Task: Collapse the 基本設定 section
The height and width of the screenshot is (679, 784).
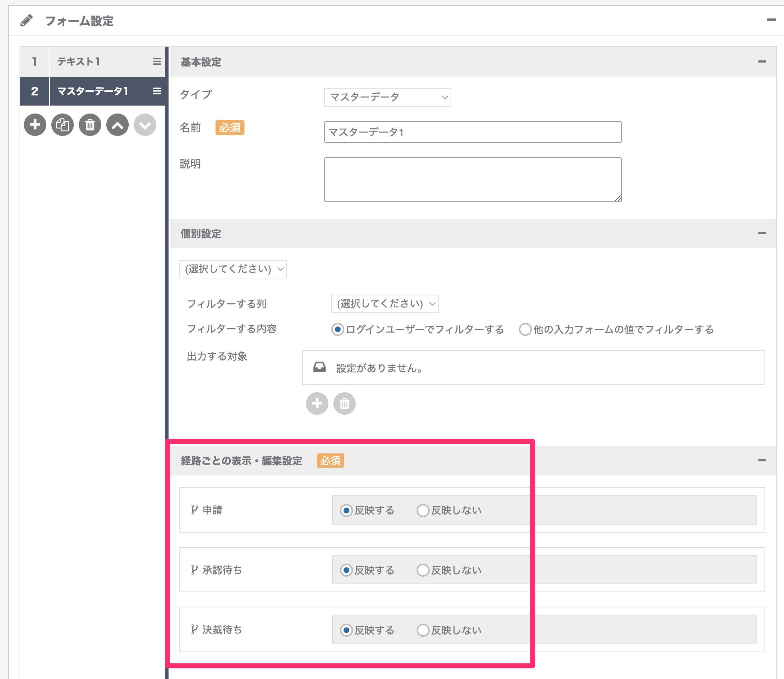Action: pos(762,61)
